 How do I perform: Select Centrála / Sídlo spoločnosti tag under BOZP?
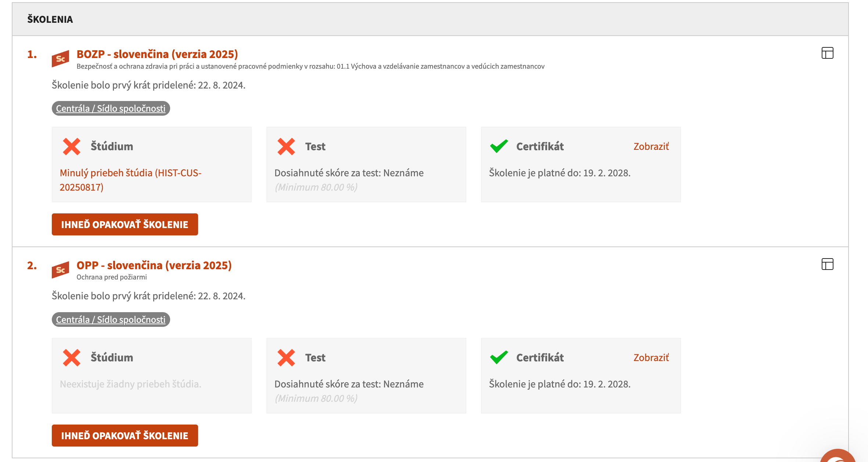click(x=111, y=108)
